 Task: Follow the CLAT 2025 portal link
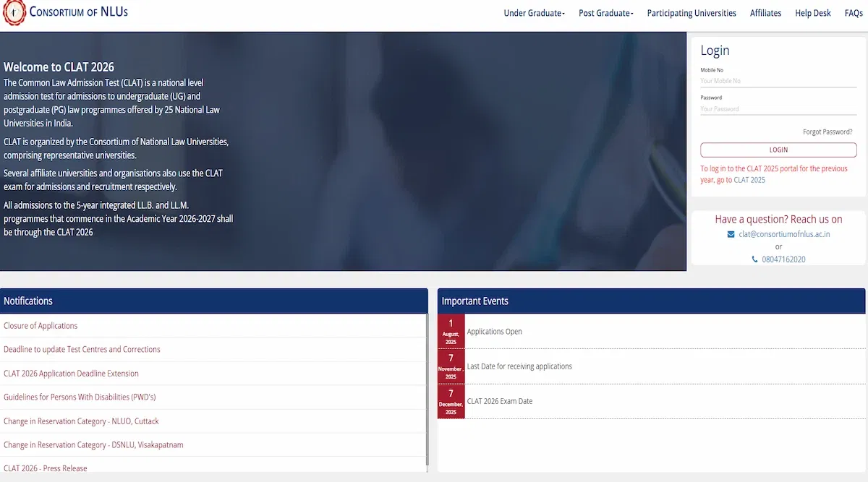point(749,180)
